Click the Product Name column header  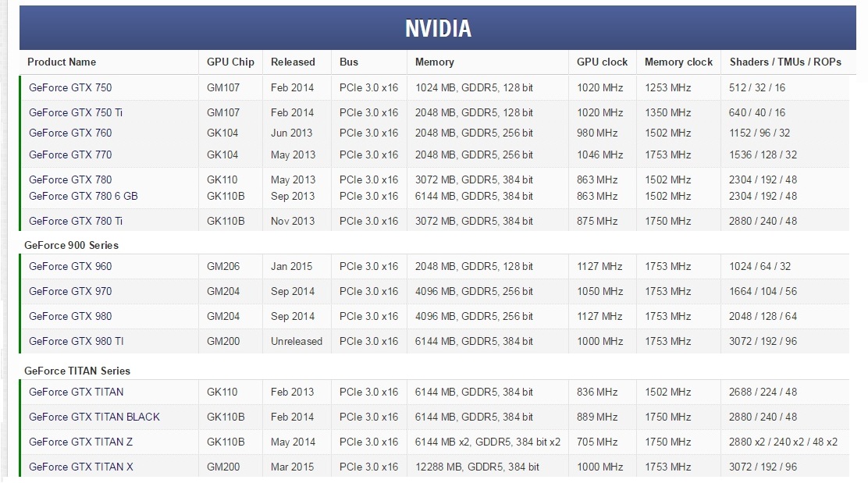coord(62,62)
